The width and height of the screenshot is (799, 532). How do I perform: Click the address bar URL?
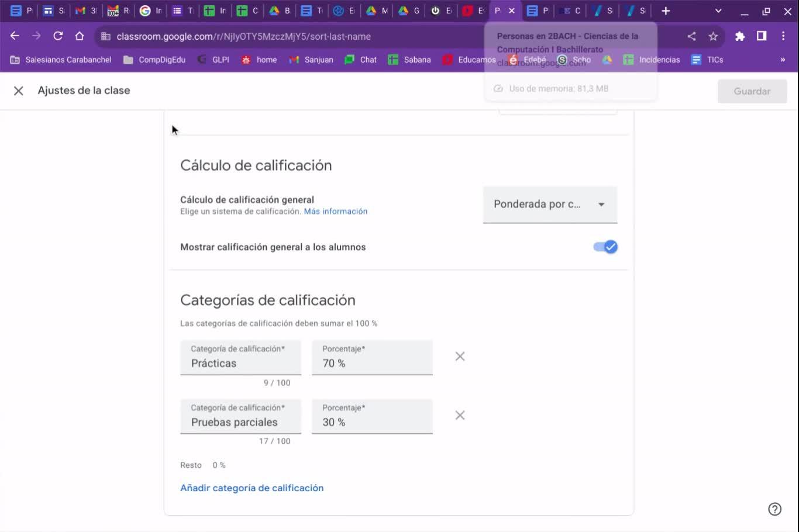click(x=243, y=36)
